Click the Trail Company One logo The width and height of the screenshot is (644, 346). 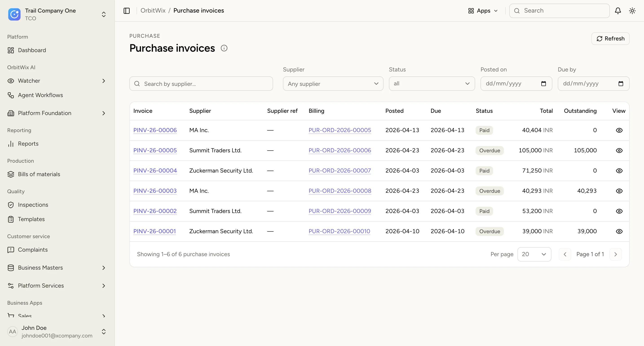pyautogui.click(x=14, y=14)
